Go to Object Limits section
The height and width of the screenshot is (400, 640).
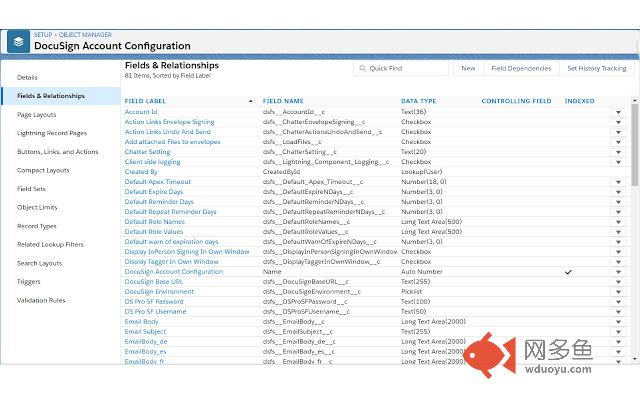[37, 207]
